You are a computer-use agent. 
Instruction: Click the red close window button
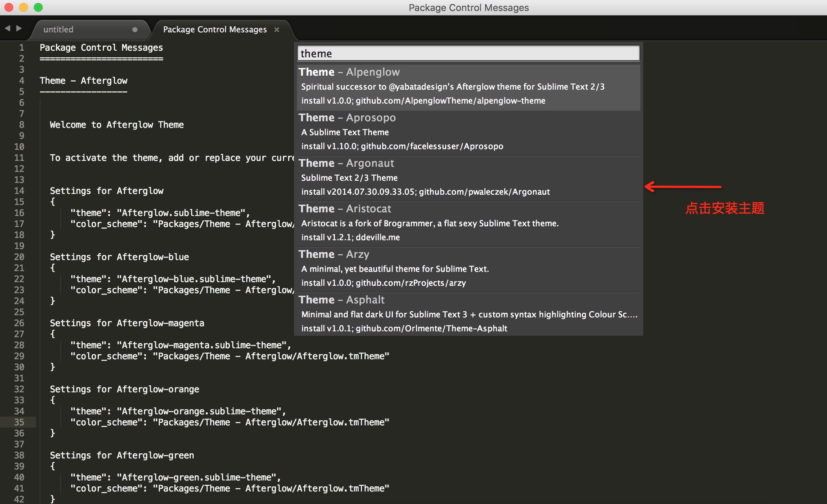tap(9, 7)
